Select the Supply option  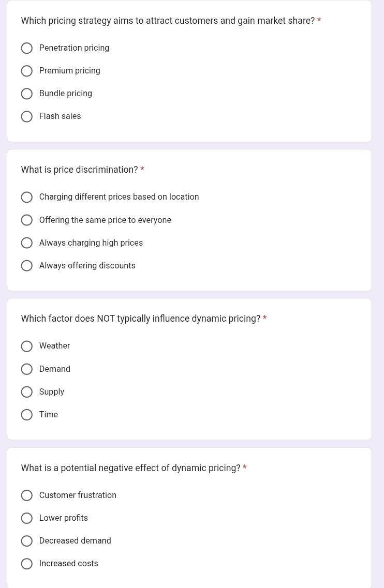tap(26, 392)
